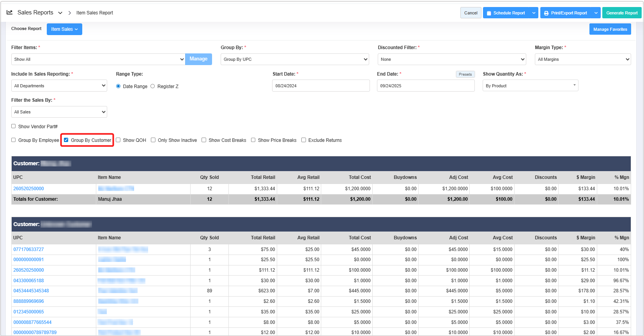
Task: Open Manage Favorites
Action: (x=610, y=29)
